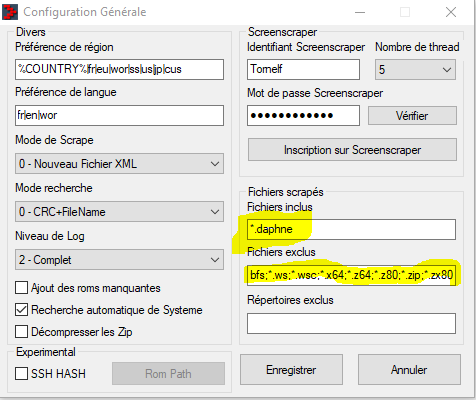
Task: Click the Vérifier button
Action: (x=412, y=116)
